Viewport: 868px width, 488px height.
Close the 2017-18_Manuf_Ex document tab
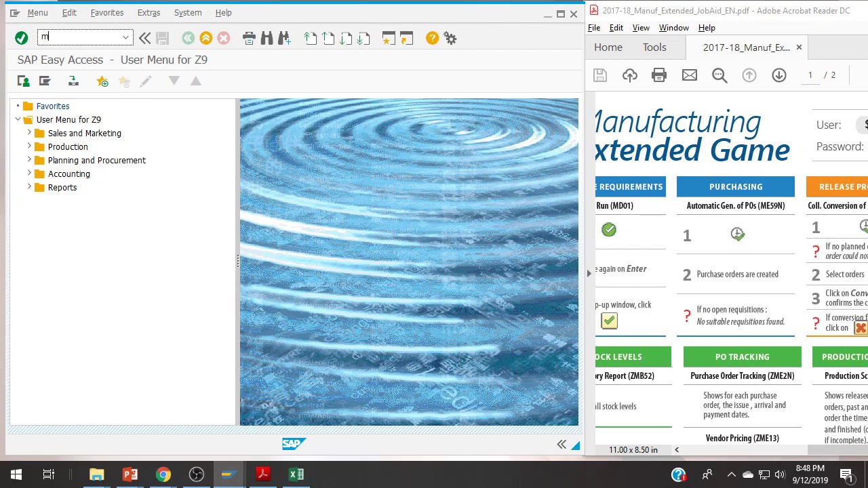pos(799,47)
